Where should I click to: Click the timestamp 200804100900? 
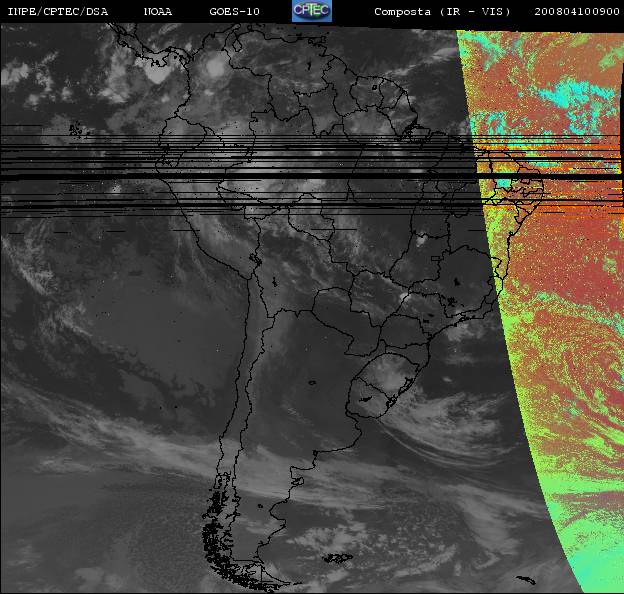pos(577,12)
